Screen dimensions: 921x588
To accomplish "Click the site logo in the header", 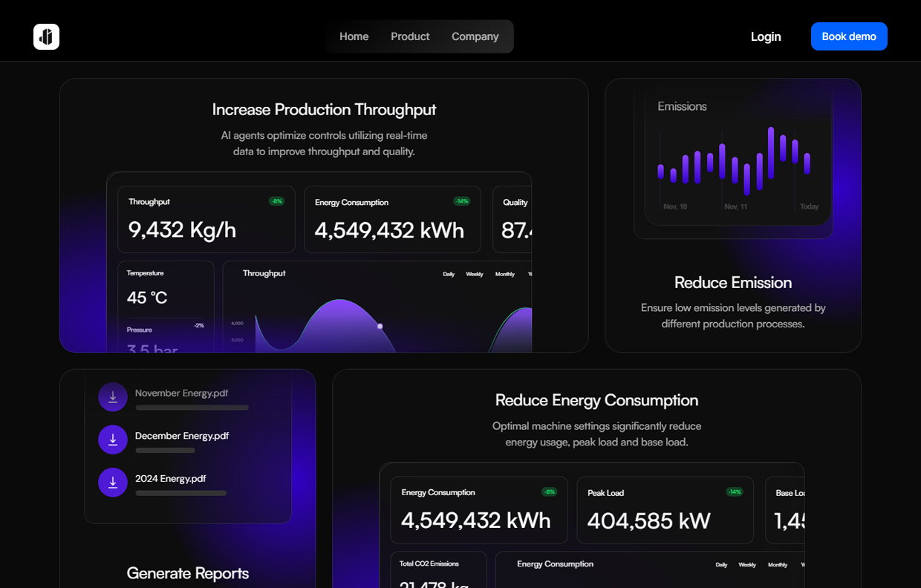I will [x=46, y=36].
